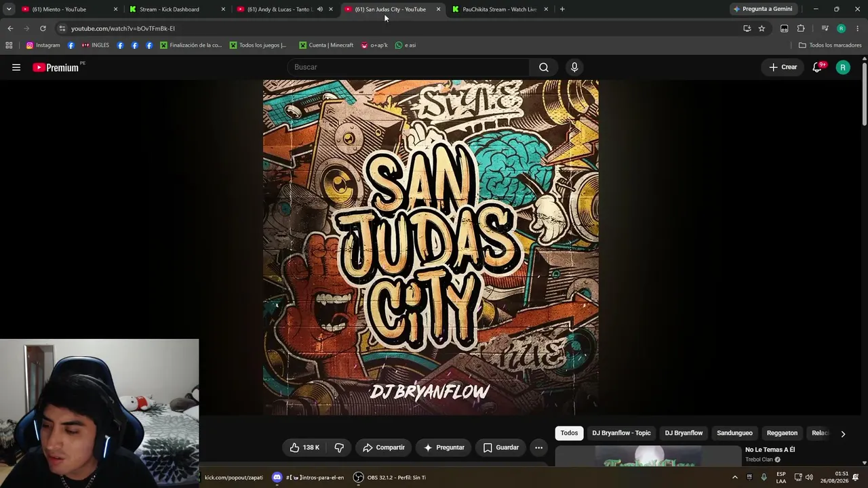
Task: Open the Crear menu
Action: pyautogui.click(x=783, y=67)
